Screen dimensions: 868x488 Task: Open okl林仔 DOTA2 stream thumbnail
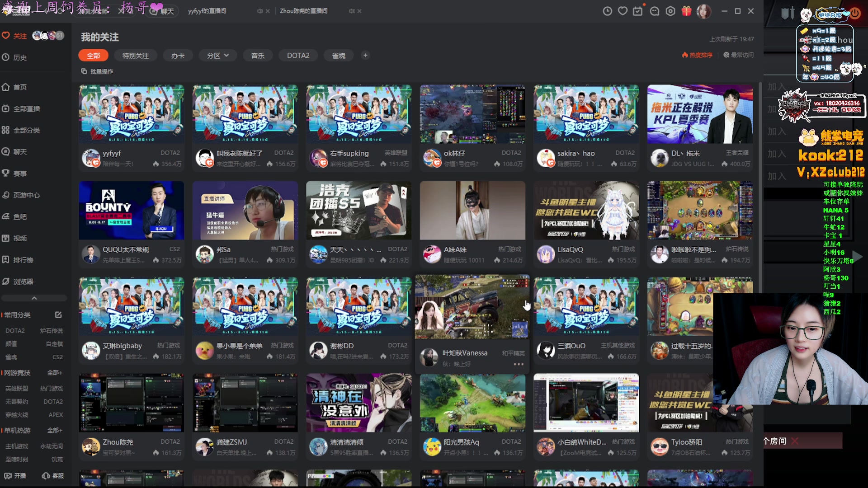click(x=472, y=114)
